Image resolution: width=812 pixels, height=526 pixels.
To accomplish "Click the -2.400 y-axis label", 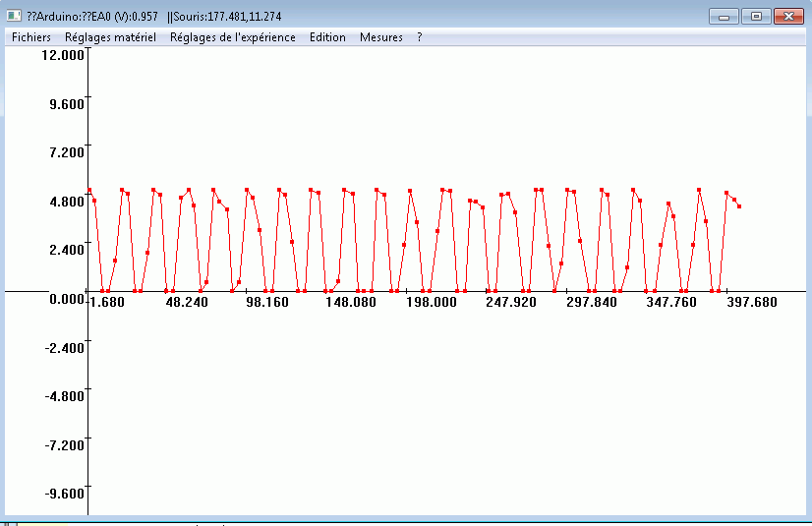I will 65,347.
